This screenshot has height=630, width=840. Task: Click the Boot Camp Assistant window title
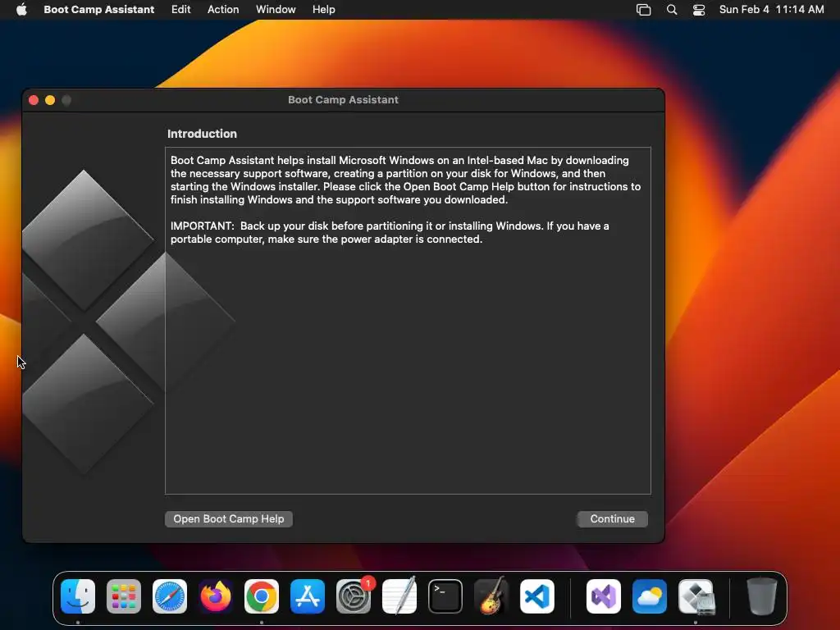[344, 99]
